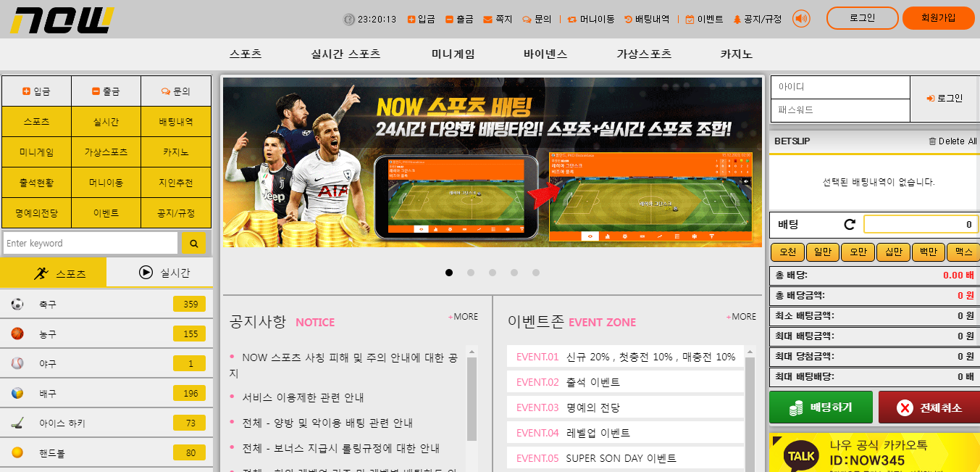Select 지인추천 in the yellow sidebar grid
This screenshot has width=980, height=472.
[176, 183]
